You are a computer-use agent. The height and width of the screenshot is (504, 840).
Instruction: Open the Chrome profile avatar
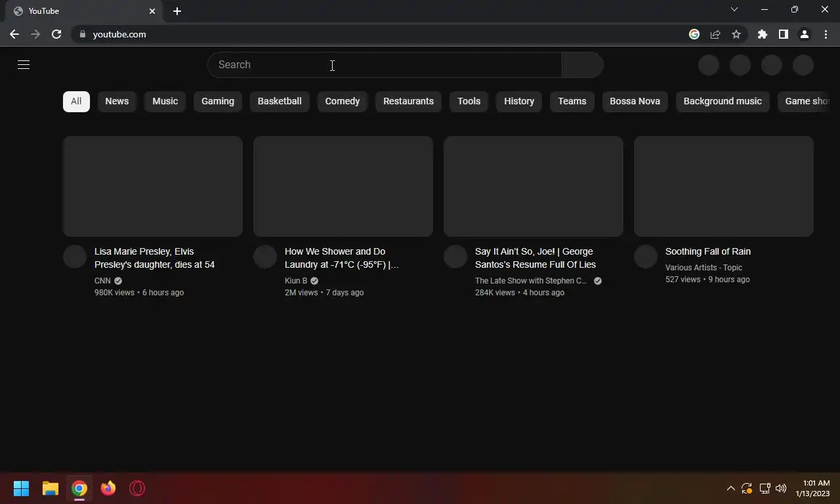[x=804, y=34]
